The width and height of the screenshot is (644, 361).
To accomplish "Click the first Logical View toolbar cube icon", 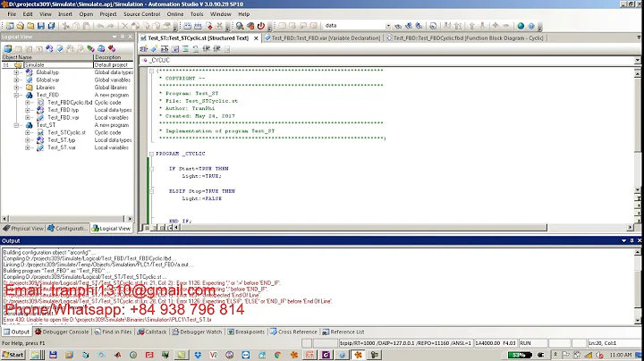I will pos(8,49).
